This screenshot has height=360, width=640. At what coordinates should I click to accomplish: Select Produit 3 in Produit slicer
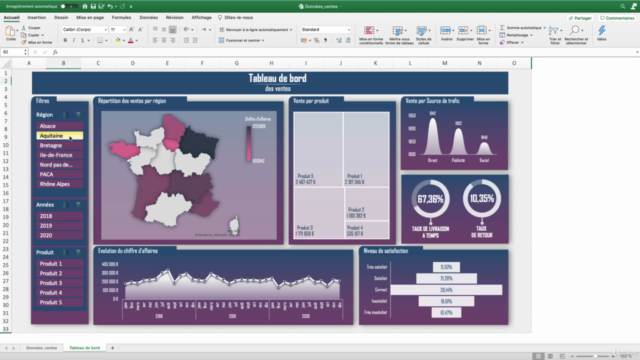point(60,283)
